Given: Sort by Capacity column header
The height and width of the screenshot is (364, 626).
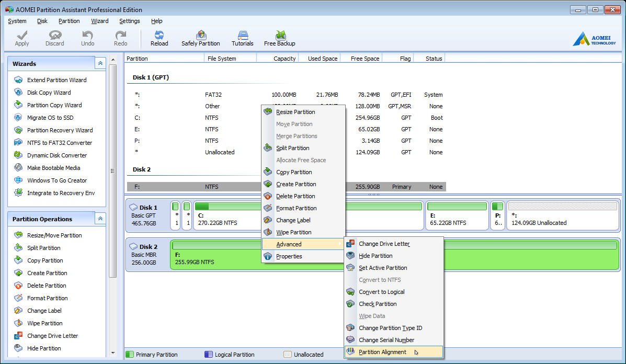Looking at the screenshot, I should 284,59.
